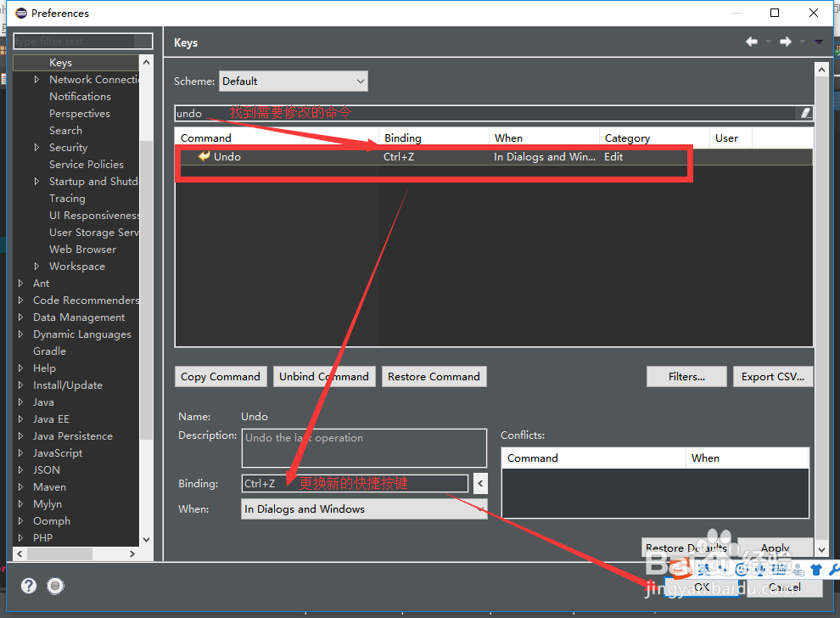This screenshot has width=840, height=618.
Task: Open the Web Browser preference page
Action: [x=82, y=250]
